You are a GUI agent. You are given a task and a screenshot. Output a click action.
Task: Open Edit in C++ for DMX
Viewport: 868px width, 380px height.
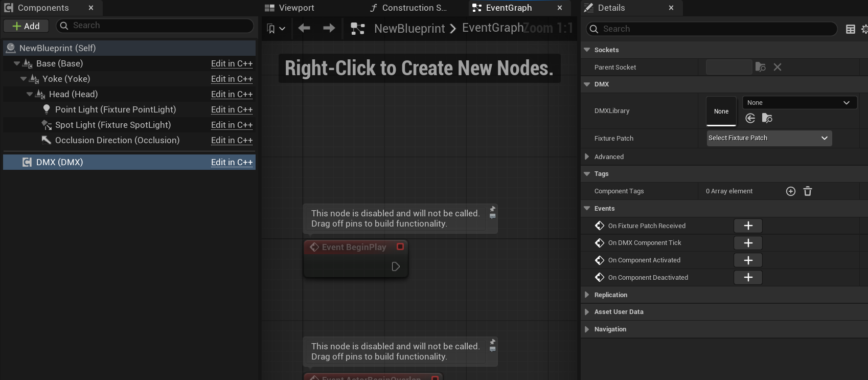tap(232, 162)
